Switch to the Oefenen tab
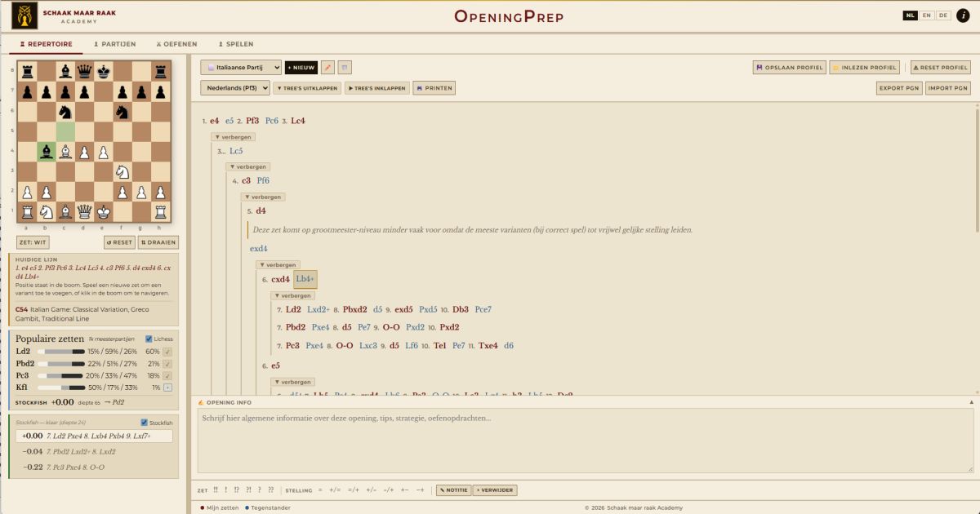This screenshot has width=980, height=514. (x=176, y=44)
